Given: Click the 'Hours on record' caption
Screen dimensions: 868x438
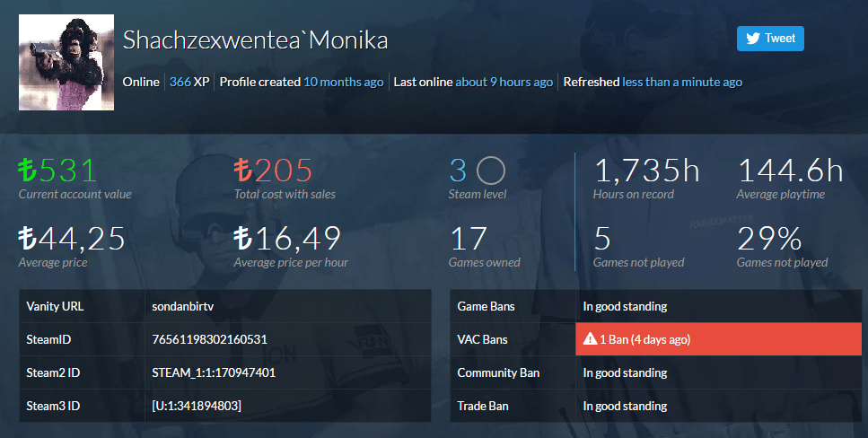Looking at the screenshot, I should point(634,195).
